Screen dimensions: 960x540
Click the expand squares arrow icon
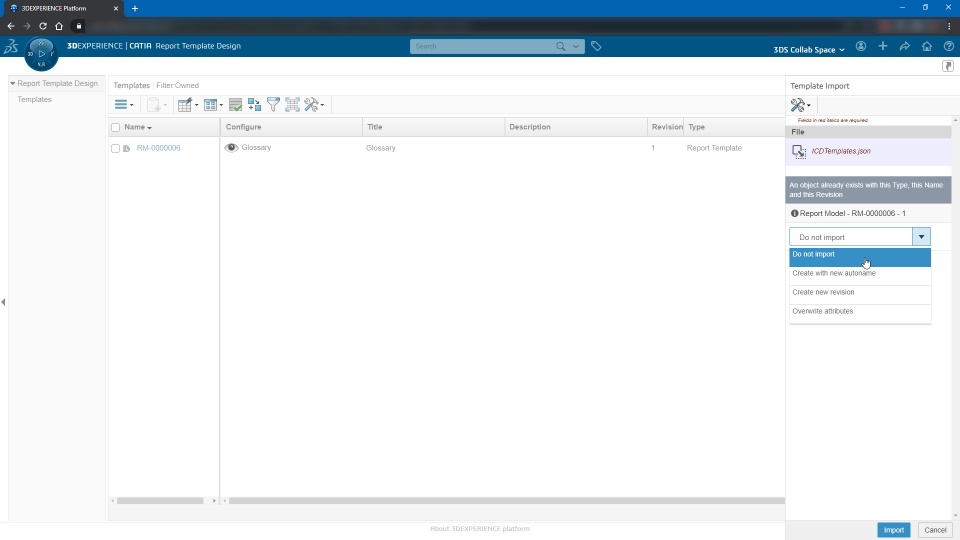pos(254,105)
